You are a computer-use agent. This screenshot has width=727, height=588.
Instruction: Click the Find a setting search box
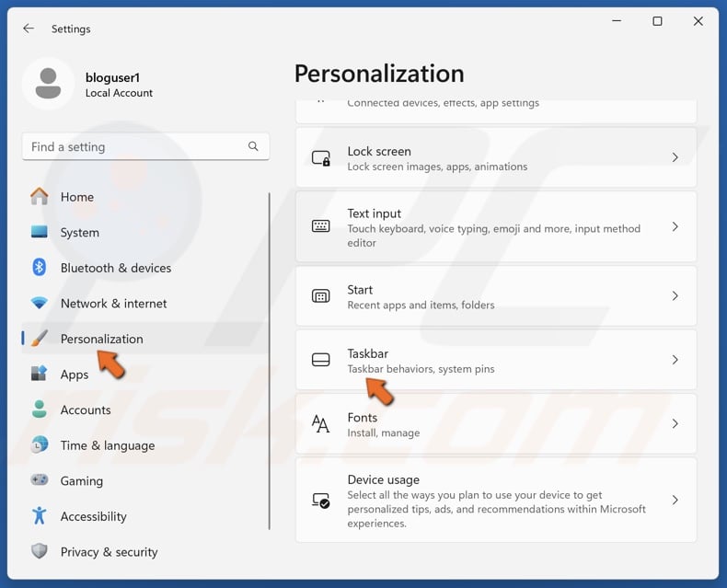145,146
